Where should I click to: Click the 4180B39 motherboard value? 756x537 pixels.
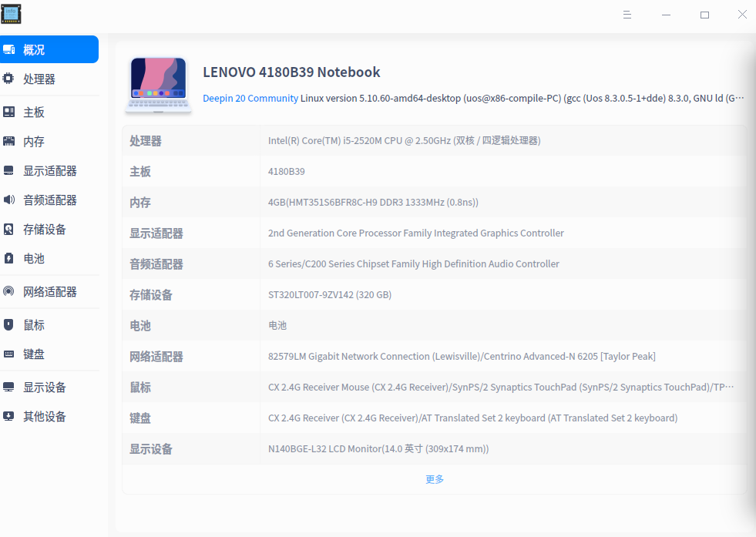[287, 172]
